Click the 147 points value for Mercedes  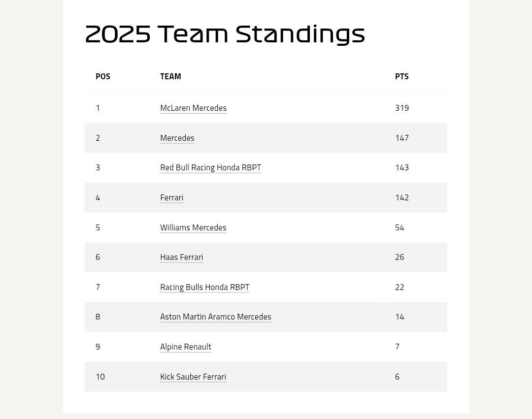pyautogui.click(x=401, y=138)
